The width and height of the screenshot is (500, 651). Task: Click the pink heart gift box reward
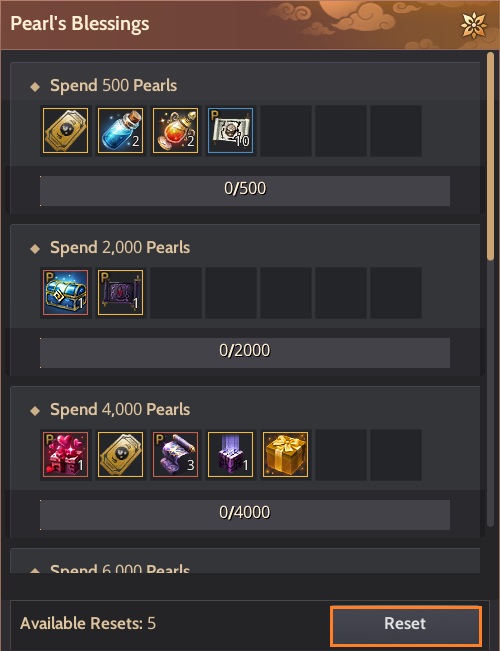66,455
